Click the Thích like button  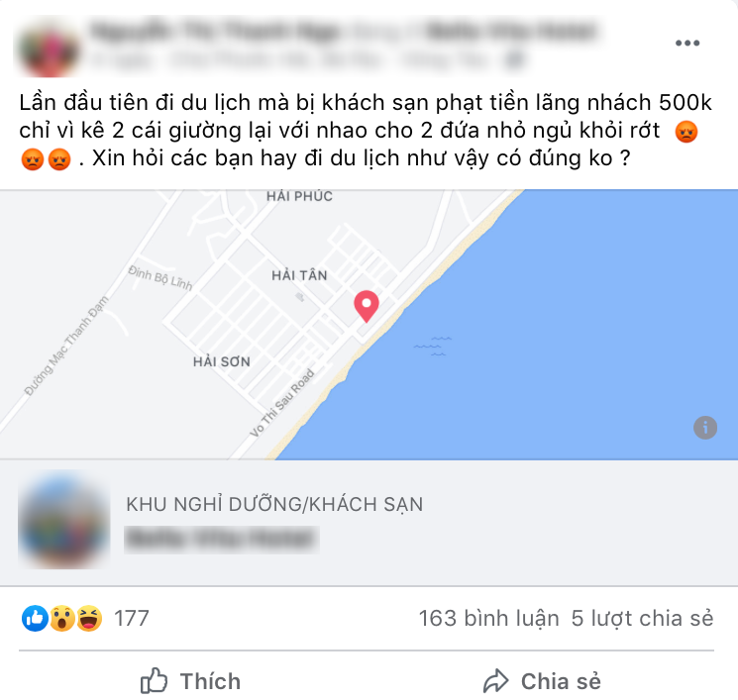[190, 681]
